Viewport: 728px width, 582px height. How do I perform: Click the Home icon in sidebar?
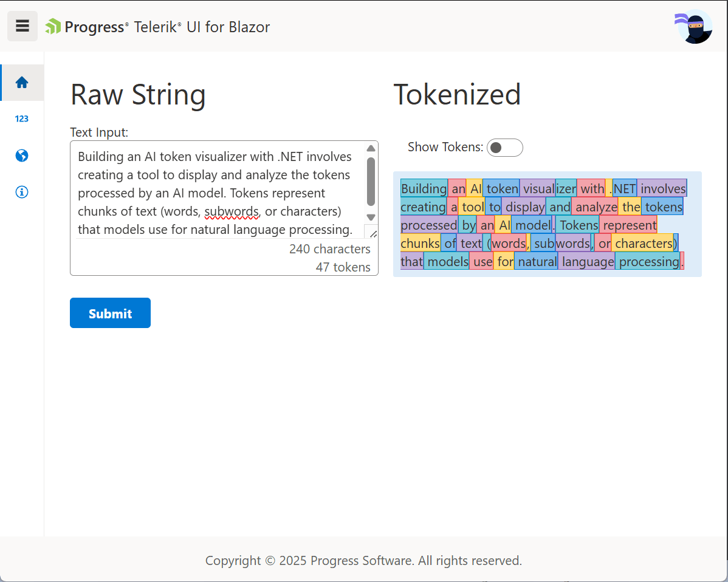pyautogui.click(x=22, y=83)
